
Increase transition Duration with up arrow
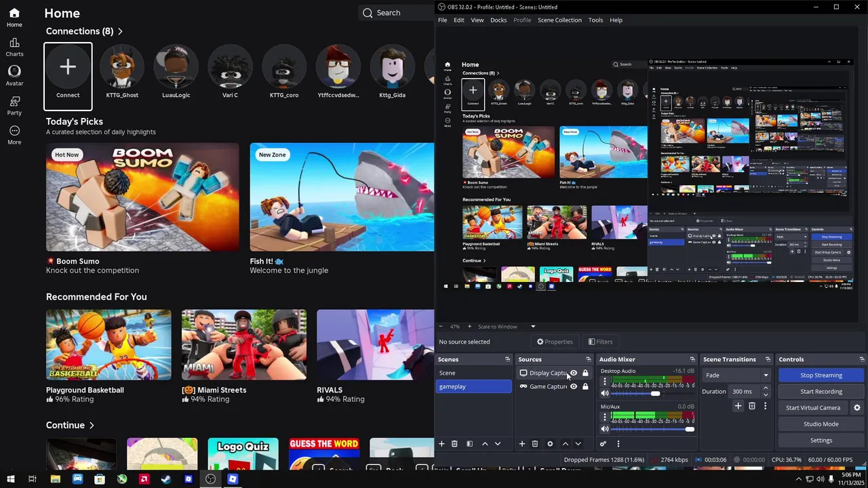coord(766,388)
